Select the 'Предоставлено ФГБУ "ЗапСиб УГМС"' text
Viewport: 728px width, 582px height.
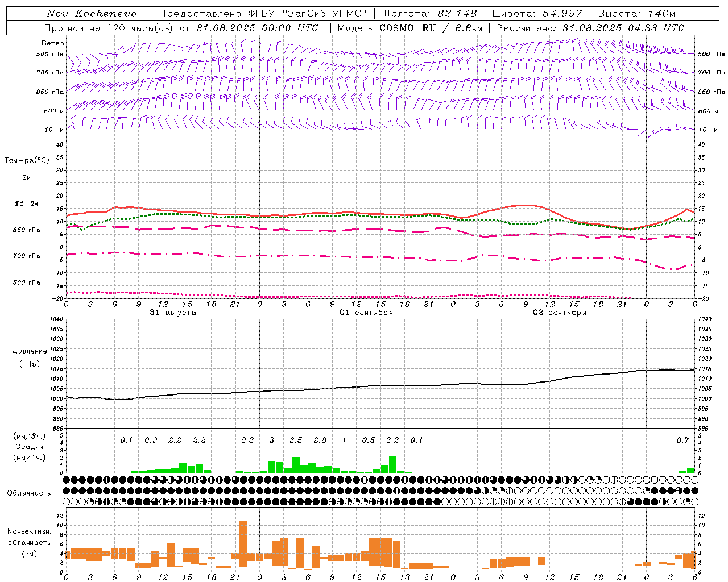tap(263, 14)
